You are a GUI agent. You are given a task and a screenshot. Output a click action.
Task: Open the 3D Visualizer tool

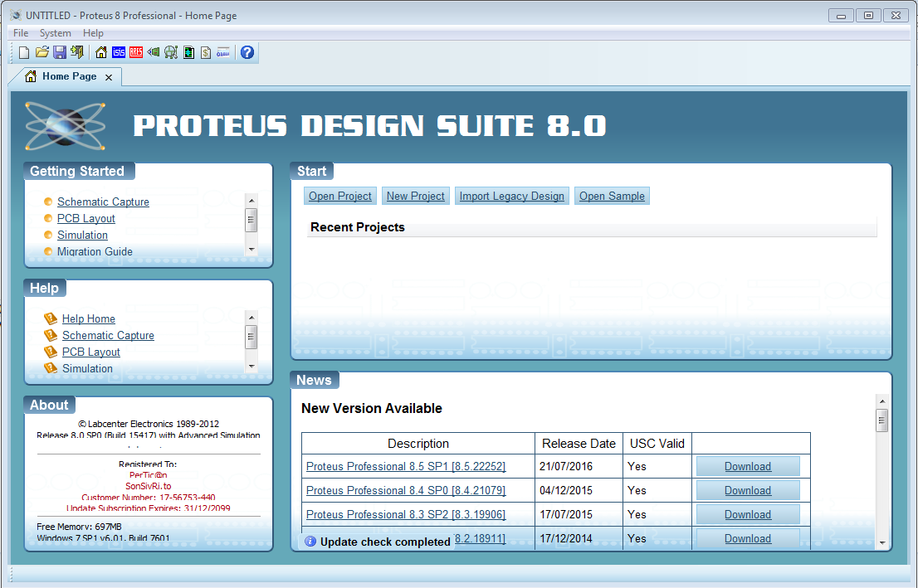coord(153,51)
